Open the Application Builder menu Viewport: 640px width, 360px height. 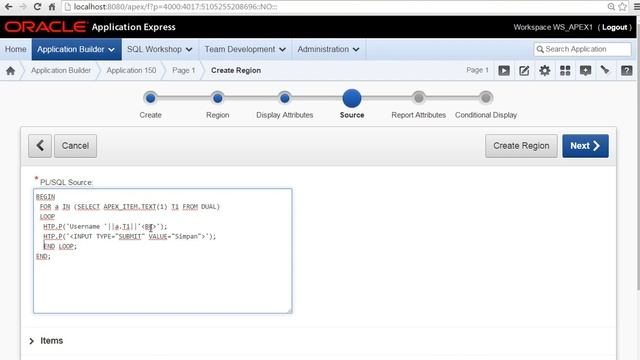pyautogui.click(x=76, y=49)
